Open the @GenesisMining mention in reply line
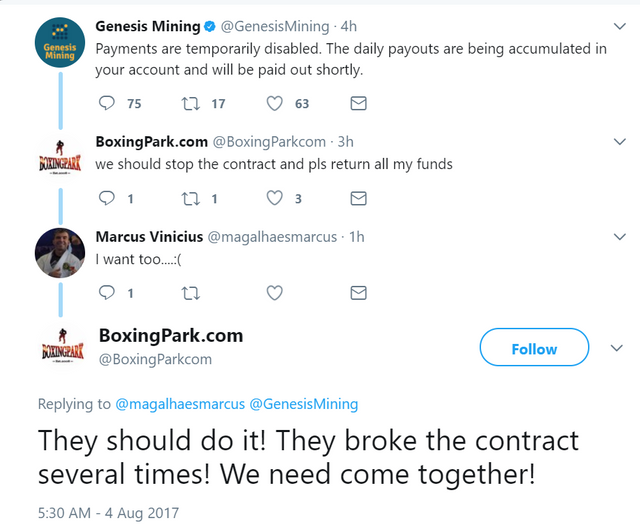This screenshot has height=527, width=640. [302, 404]
